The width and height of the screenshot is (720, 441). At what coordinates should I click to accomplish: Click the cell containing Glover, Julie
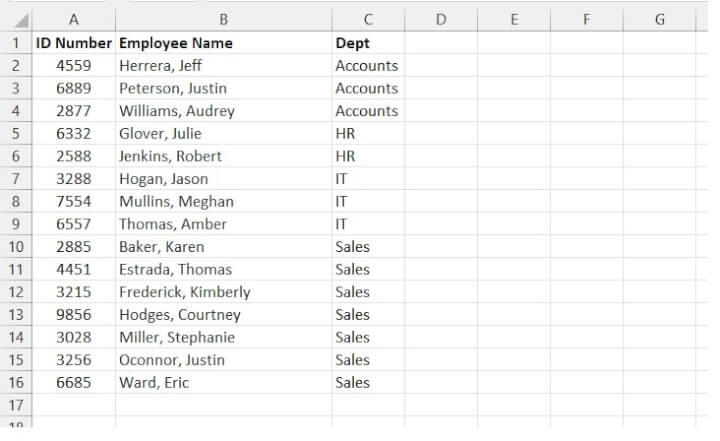(x=223, y=134)
